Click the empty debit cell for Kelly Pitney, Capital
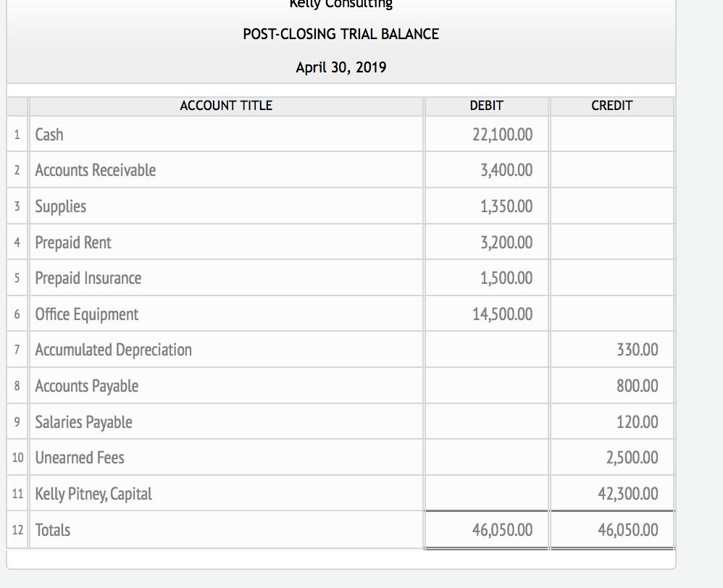This screenshot has width=723, height=588. (486, 494)
